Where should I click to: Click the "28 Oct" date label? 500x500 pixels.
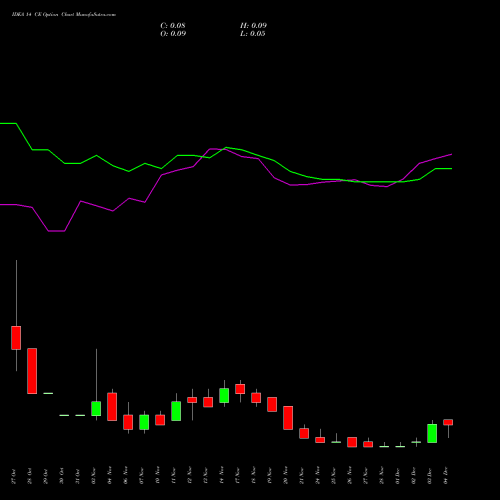point(29,476)
